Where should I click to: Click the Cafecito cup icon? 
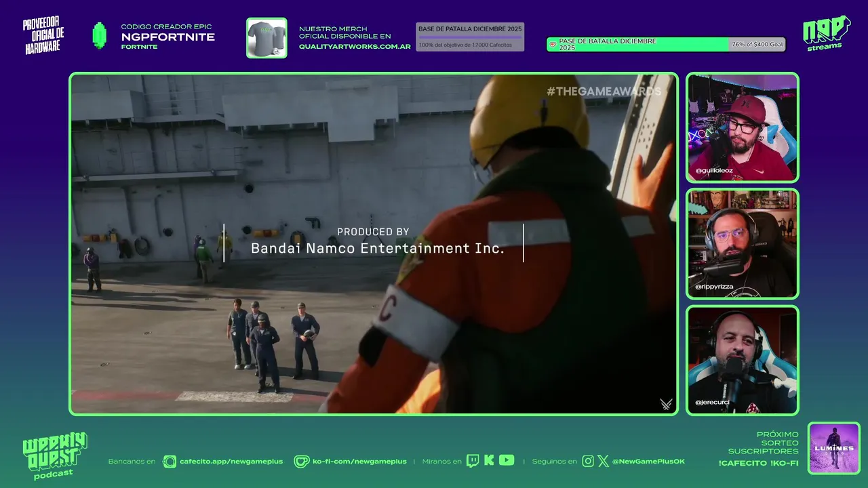[170, 462]
